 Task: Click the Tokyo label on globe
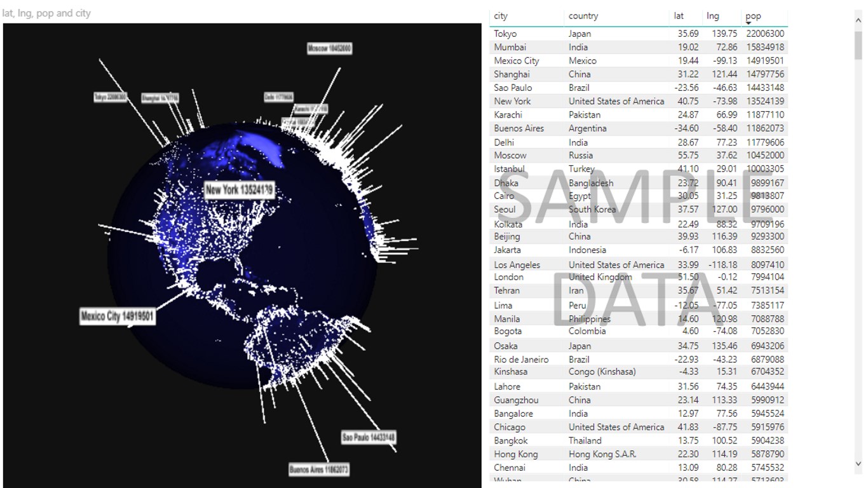click(110, 97)
